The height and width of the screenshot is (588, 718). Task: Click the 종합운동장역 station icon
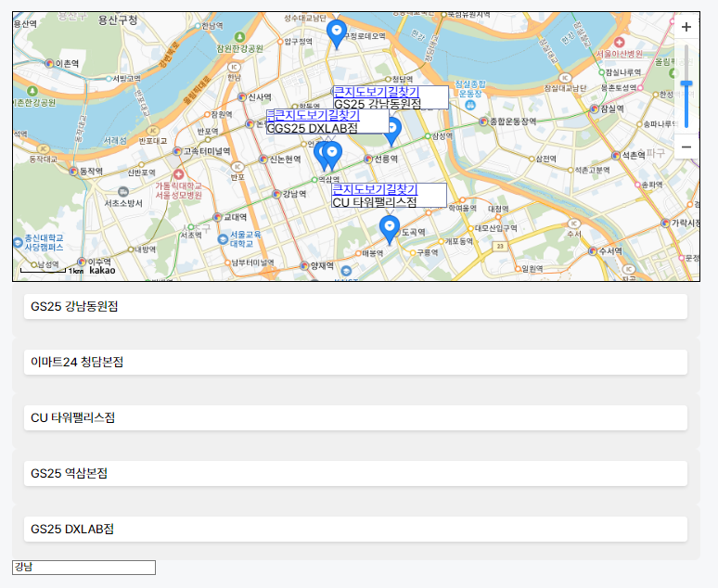tap(483, 121)
